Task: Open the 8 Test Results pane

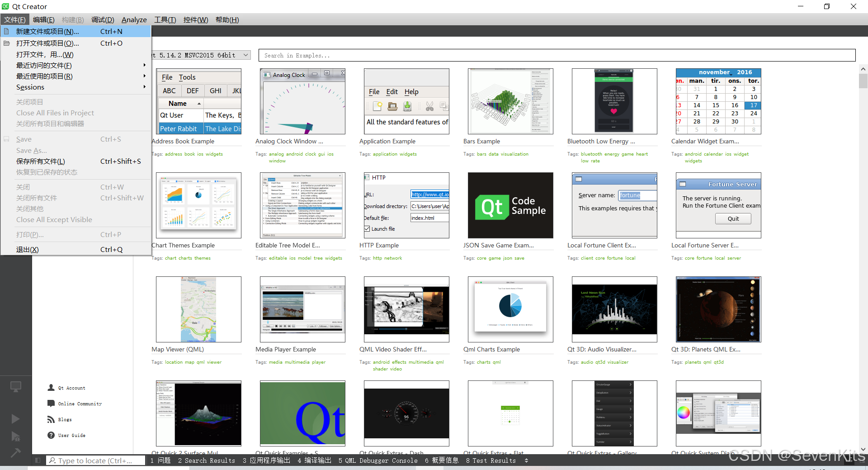Action: [x=491, y=461]
